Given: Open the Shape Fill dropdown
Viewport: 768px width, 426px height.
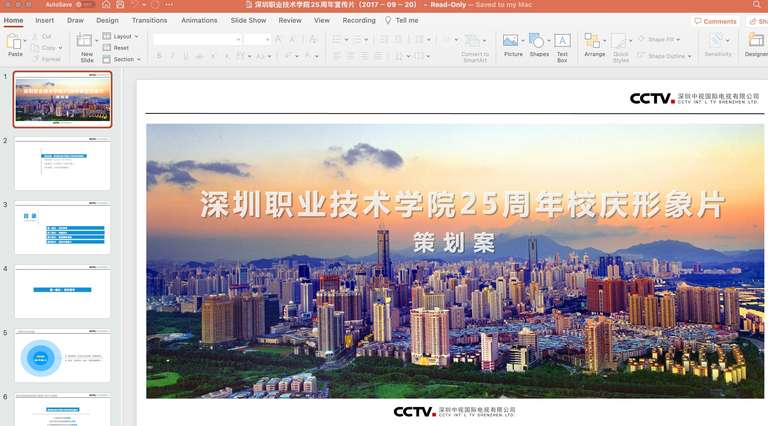Looking at the screenshot, I should click(659, 39).
